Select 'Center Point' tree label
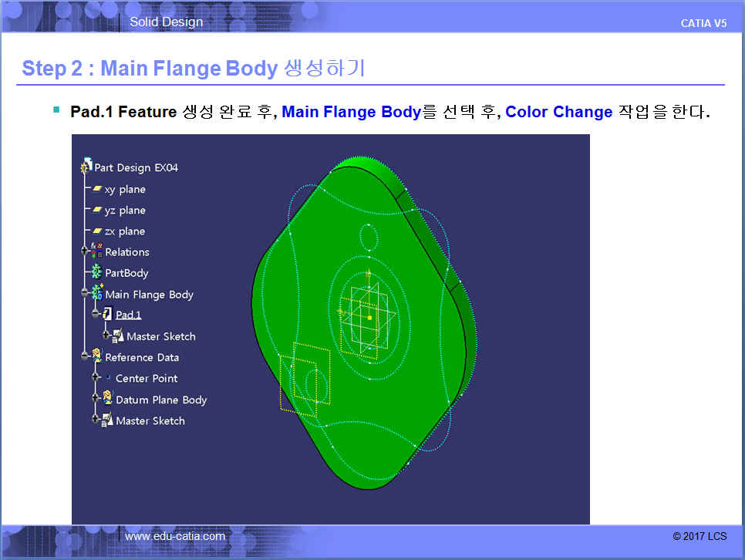 pyautogui.click(x=147, y=379)
